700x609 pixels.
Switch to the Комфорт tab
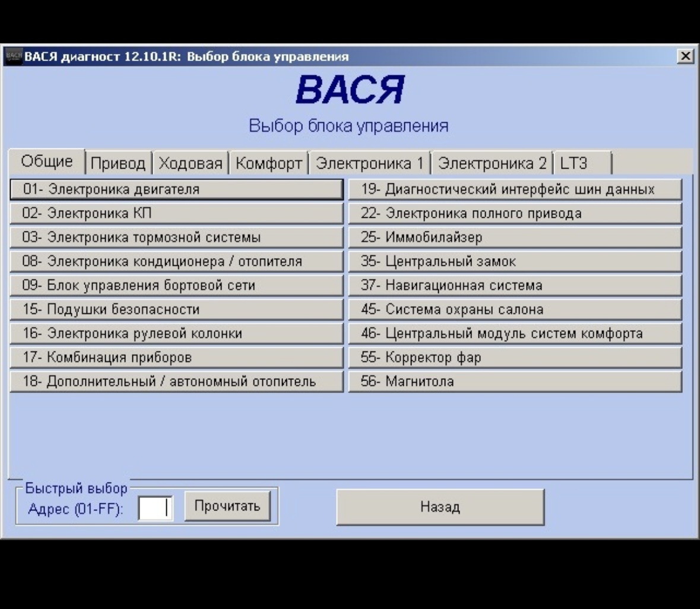[x=269, y=163]
